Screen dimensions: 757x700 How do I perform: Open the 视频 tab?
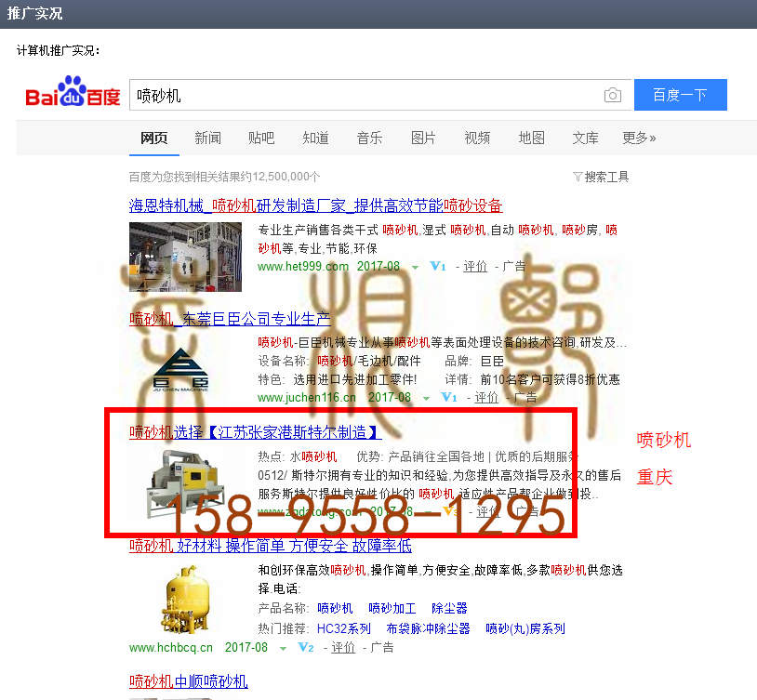click(x=477, y=139)
